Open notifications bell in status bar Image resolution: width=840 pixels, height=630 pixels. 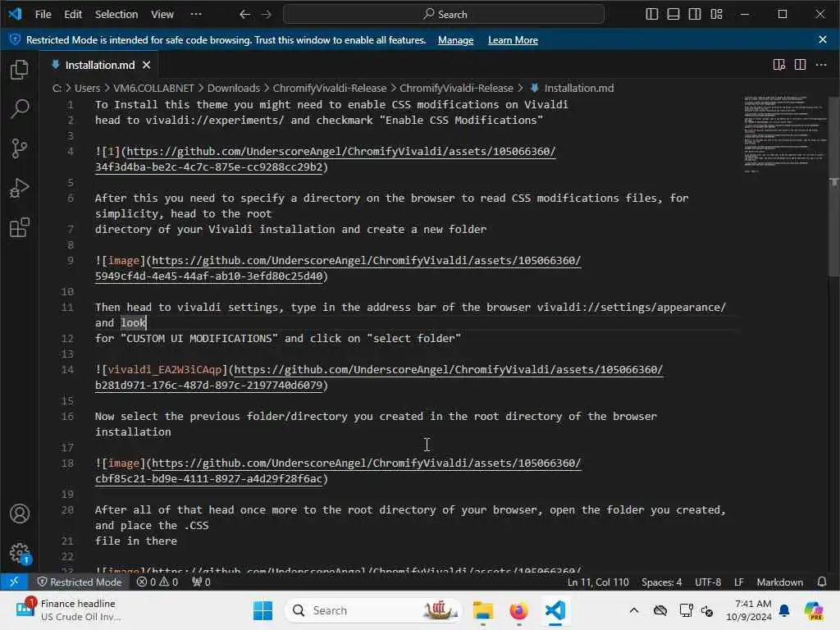coord(822,582)
